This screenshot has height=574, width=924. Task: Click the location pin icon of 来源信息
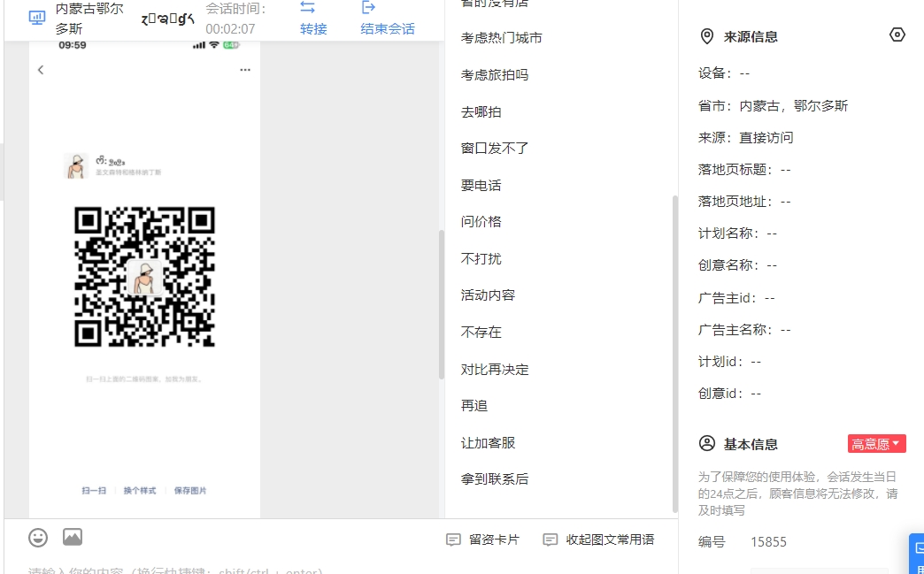point(706,36)
